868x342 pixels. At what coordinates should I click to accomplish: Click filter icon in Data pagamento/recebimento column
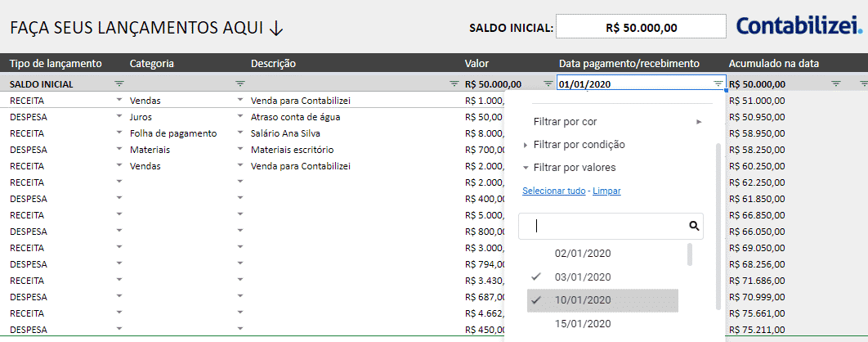coord(718,83)
